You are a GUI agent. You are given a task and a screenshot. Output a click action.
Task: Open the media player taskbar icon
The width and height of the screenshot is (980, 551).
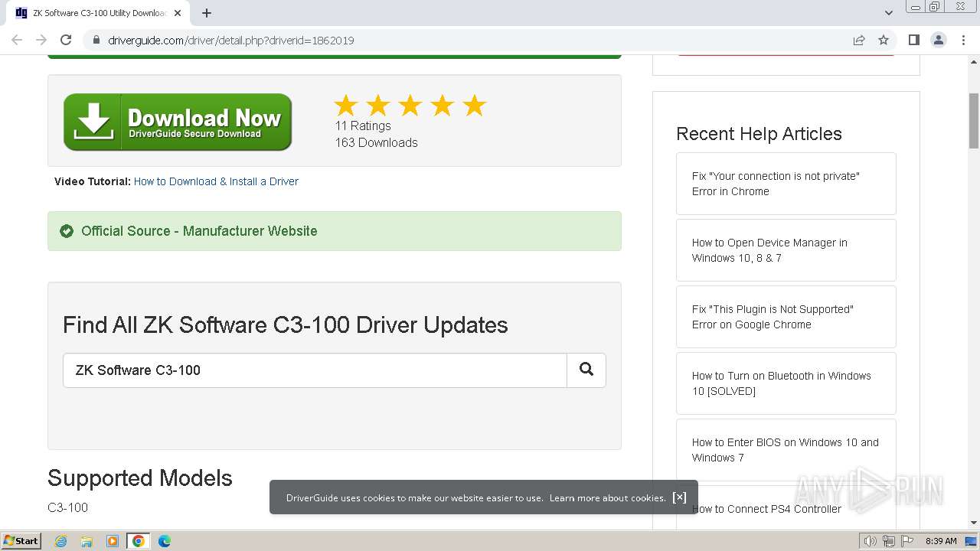coord(113,541)
